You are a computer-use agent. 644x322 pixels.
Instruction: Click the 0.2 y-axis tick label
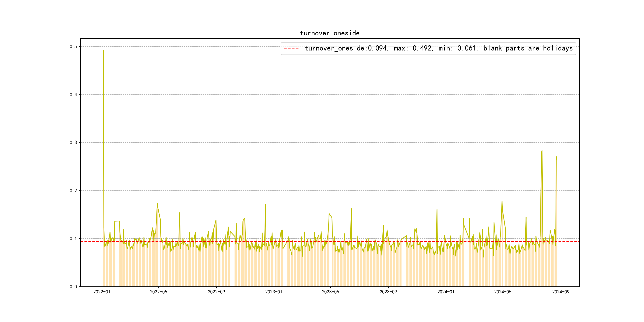pyautogui.click(x=73, y=191)
